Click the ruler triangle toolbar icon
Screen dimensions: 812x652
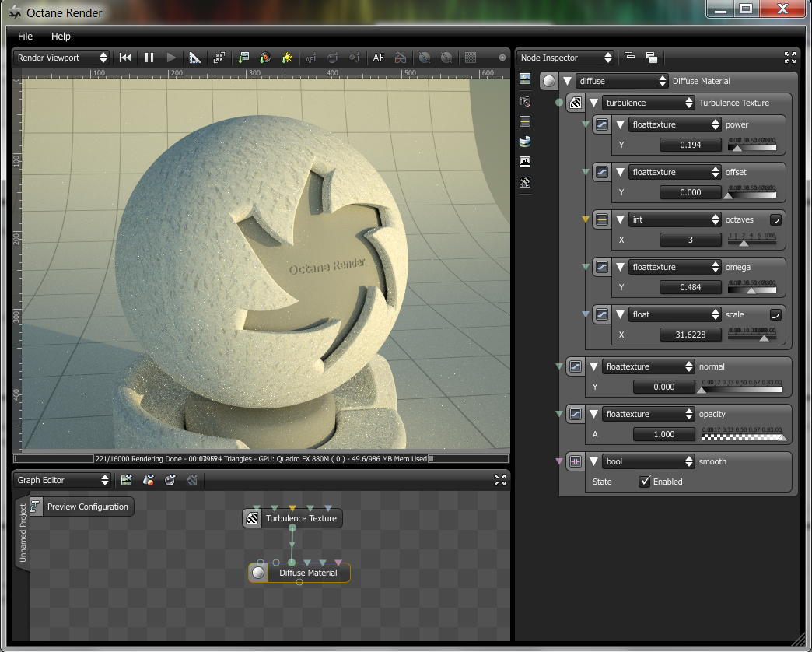(194, 58)
